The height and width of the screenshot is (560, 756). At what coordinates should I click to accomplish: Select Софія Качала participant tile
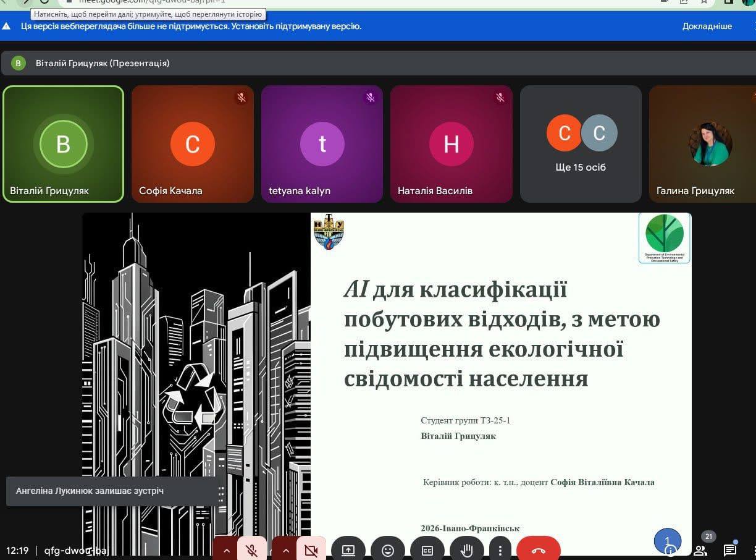pyautogui.click(x=193, y=144)
